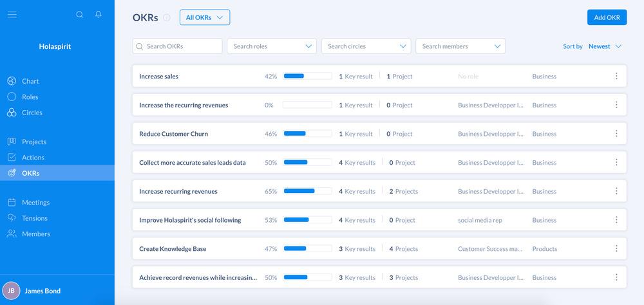Image resolution: width=644 pixels, height=305 pixels.
Task: Click the Circles icon in sidebar
Action: (x=12, y=113)
